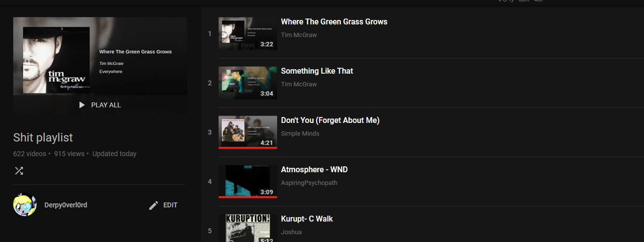This screenshot has height=242, width=644.
Task: Click the large playlist cover image
Action: tap(100, 56)
